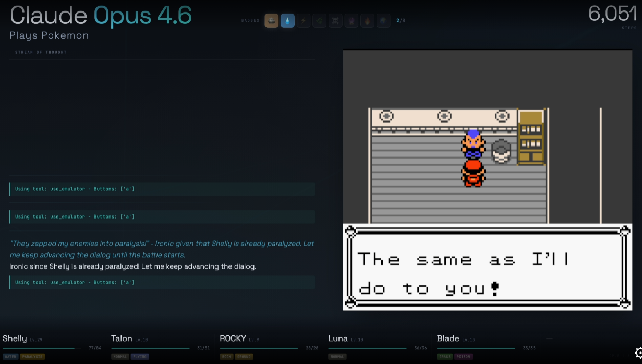Select Luna in the party bar
This screenshot has height=364, width=642.
(338, 338)
